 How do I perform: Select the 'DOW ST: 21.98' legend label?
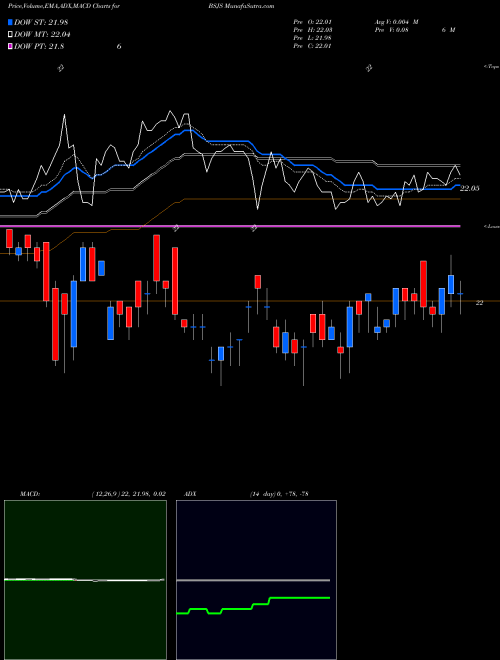point(41,22)
